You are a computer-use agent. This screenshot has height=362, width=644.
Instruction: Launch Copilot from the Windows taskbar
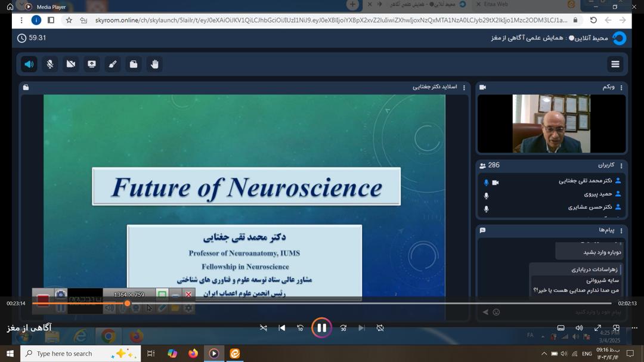[172, 354]
